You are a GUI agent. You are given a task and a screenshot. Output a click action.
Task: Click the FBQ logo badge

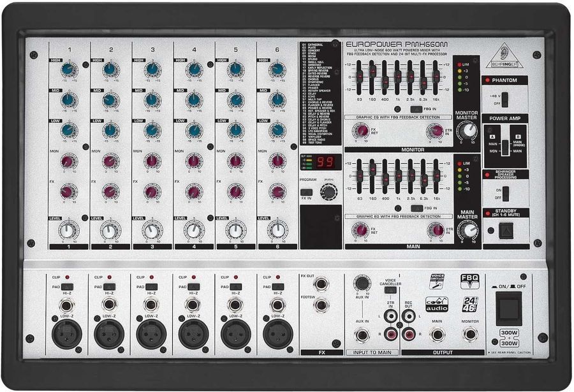469,280
